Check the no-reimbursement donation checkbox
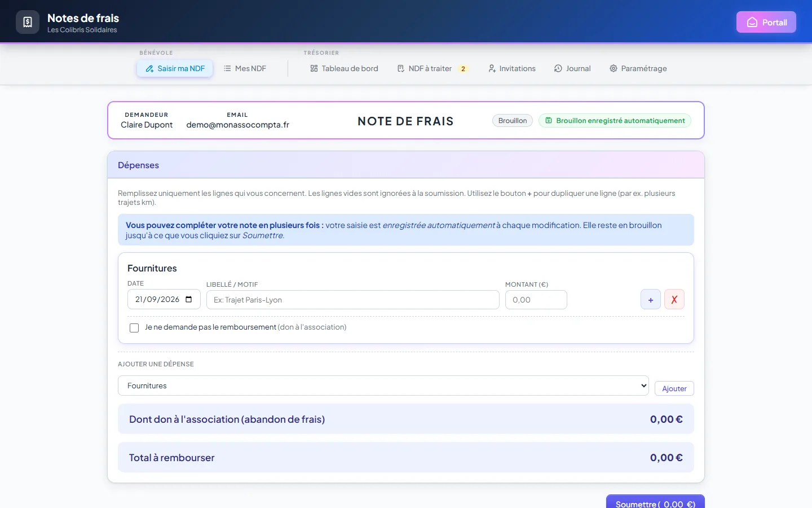 tap(134, 328)
